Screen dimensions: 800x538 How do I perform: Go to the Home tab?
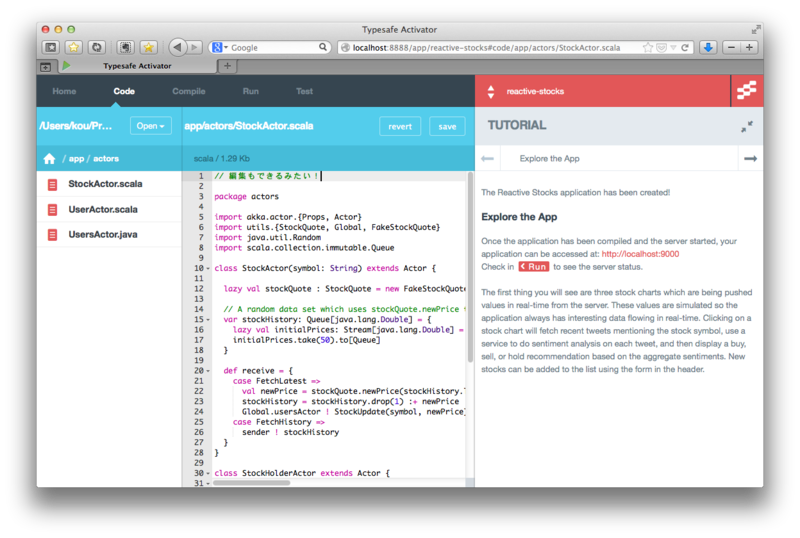[64, 91]
